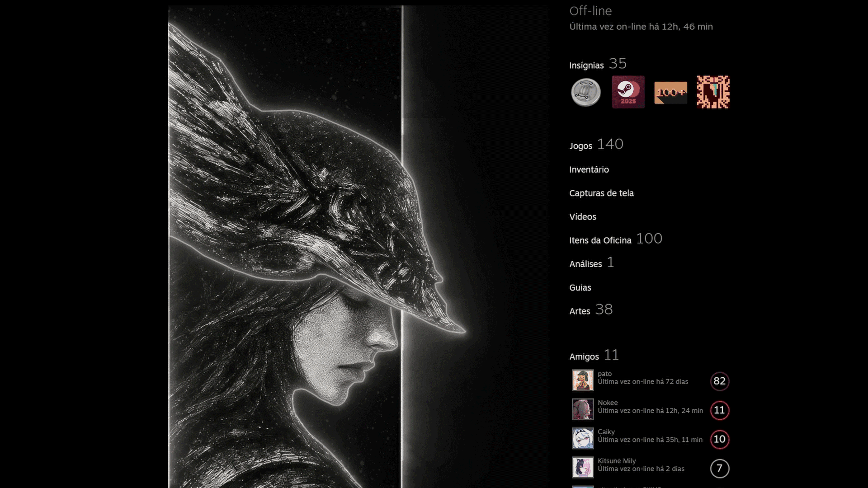The height and width of the screenshot is (488, 868).
Task: Open Itens da Oficina workshop items
Action: [x=600, y=240]
